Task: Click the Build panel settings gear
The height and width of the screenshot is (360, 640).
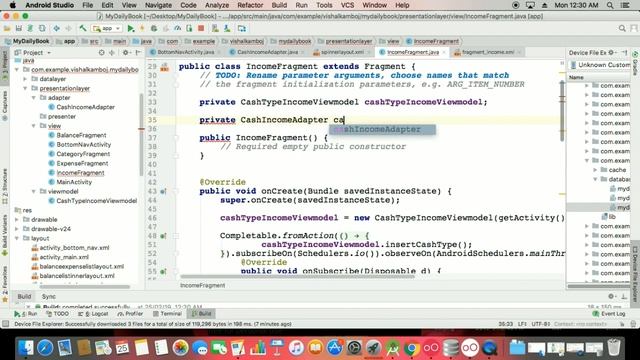Action: pyautogui.click(x=611, y=296)
